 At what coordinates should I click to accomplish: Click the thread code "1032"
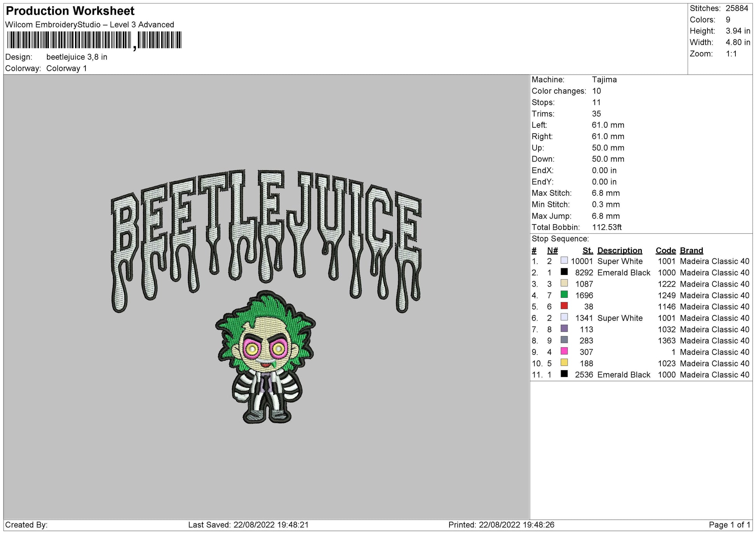[667, 329]
